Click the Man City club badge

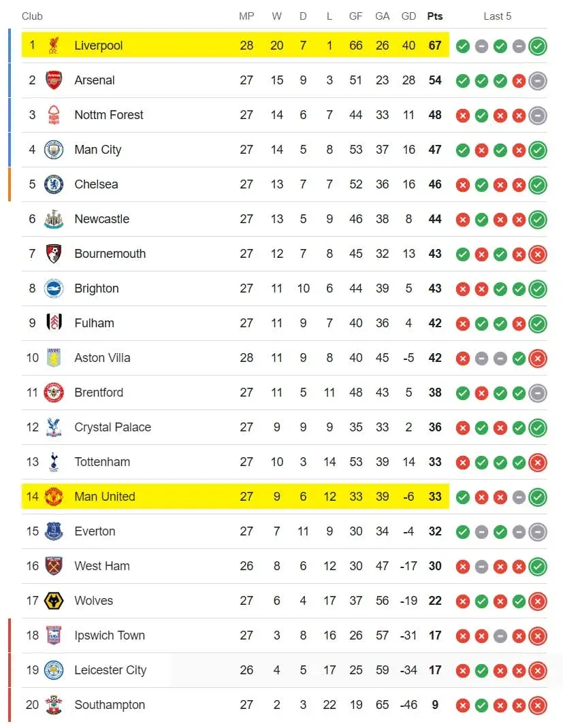tap(54, 150)
